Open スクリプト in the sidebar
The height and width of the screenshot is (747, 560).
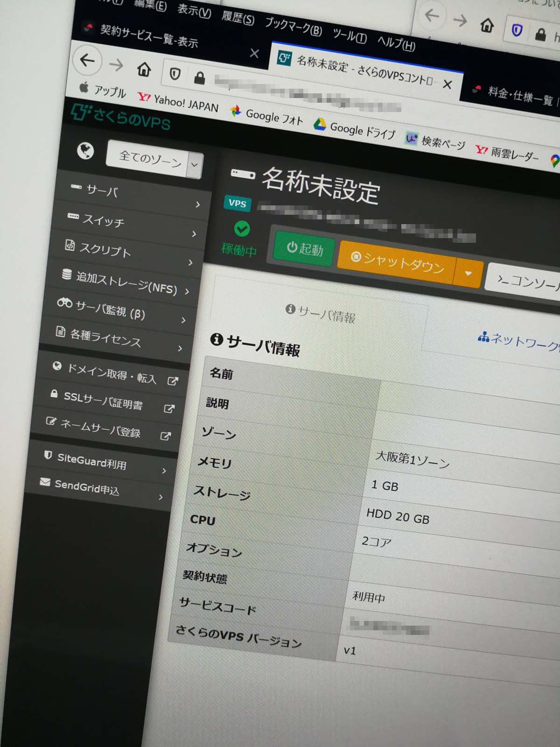click(126, 253)
